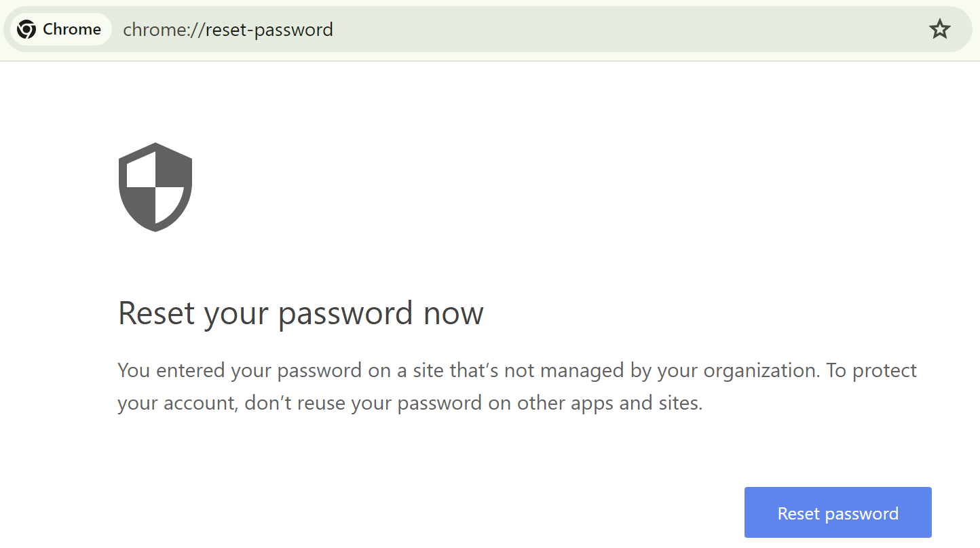
Task: Click the word "Reset" in the heading
Action: pyautogui.click(x=156, y=313)
